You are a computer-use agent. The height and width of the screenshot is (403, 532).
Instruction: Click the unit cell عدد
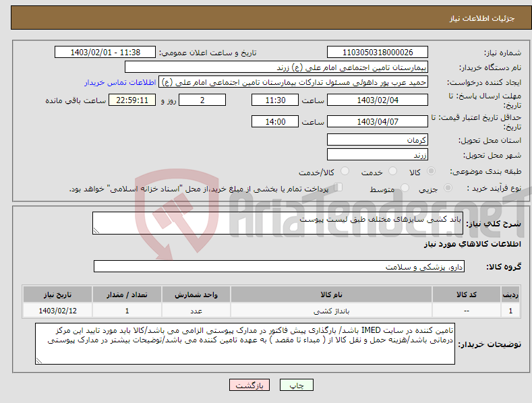point(196,311)
